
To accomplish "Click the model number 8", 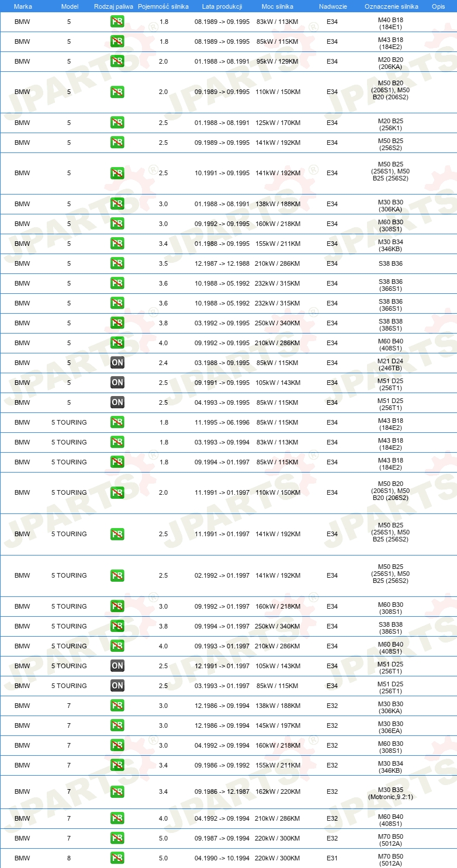I will (x=69, y=858).
